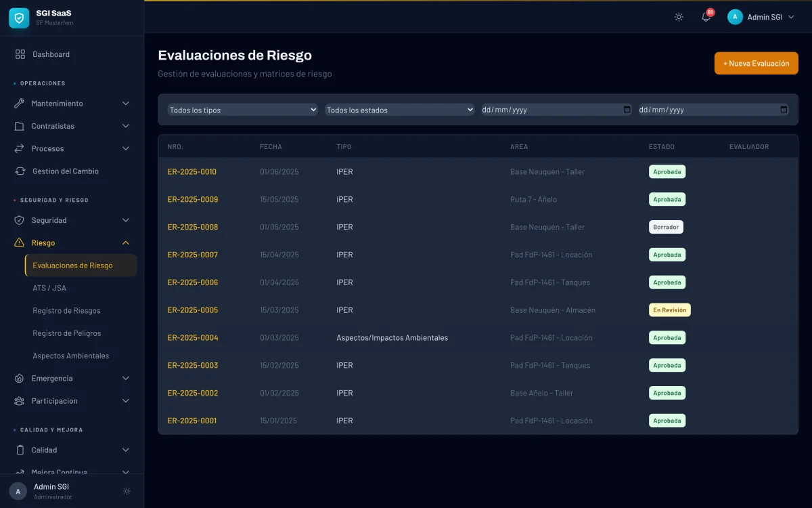Image resolution: width=812 pixels, height=508 pixels.
Task: Open the notifications bell icon
Action: [706, 17]
